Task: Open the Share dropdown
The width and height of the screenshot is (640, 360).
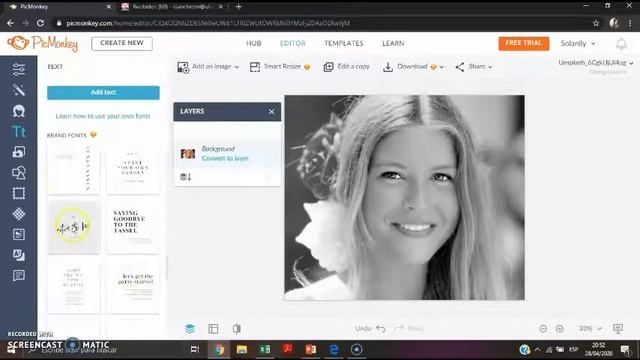Action: coord(474,67)
